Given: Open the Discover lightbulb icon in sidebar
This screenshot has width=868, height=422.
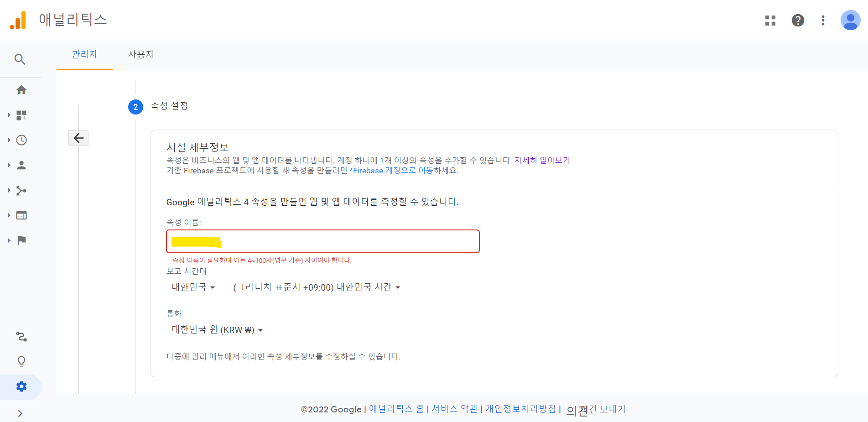Looking at the screenshot, I should point(21,361).
